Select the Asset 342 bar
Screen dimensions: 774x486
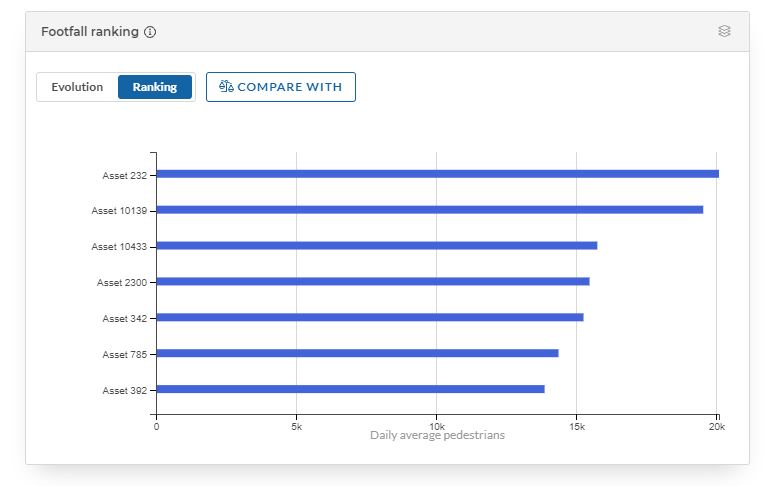pyautogui.click(x=370, y=317)
